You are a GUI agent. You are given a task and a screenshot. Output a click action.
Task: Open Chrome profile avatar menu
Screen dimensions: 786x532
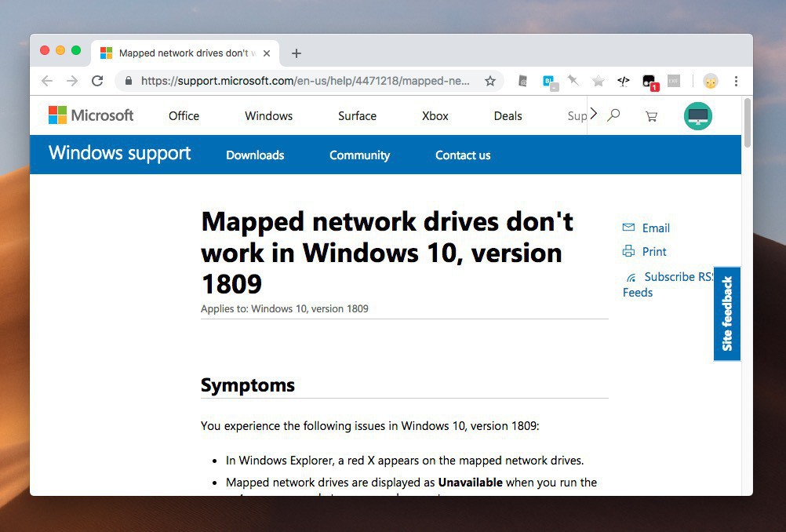click(710, 81)
